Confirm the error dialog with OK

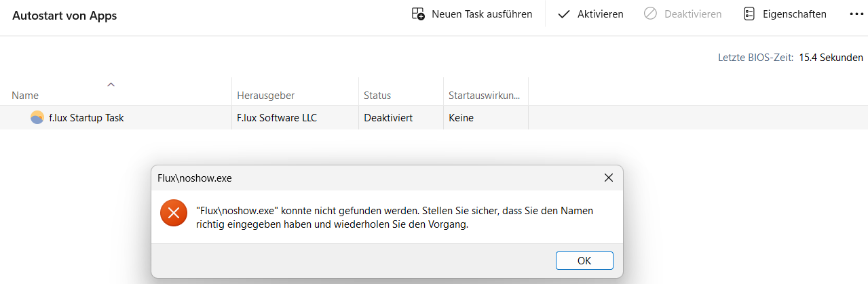point(584,260)
